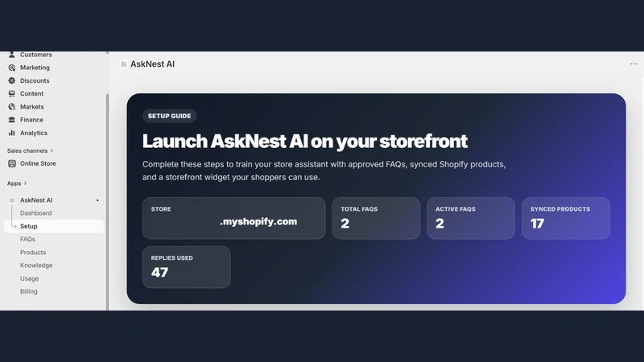Click the pin dot beside AskNest AI
644x362 pixels.
pos(97,200)
